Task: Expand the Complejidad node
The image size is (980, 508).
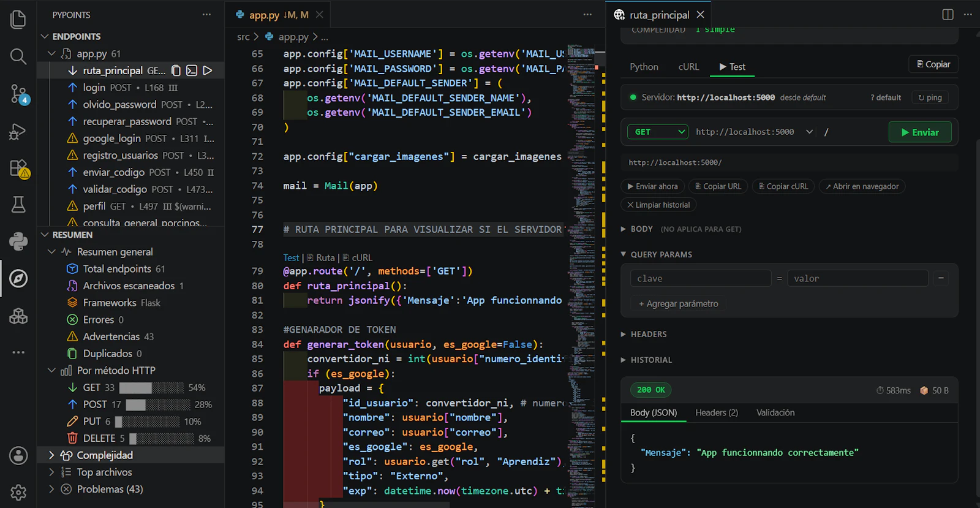Action: pos(52,455)
